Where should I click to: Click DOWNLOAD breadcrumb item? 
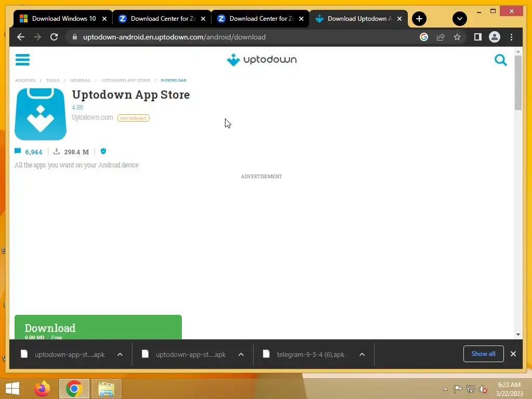(x=174, y=81)
